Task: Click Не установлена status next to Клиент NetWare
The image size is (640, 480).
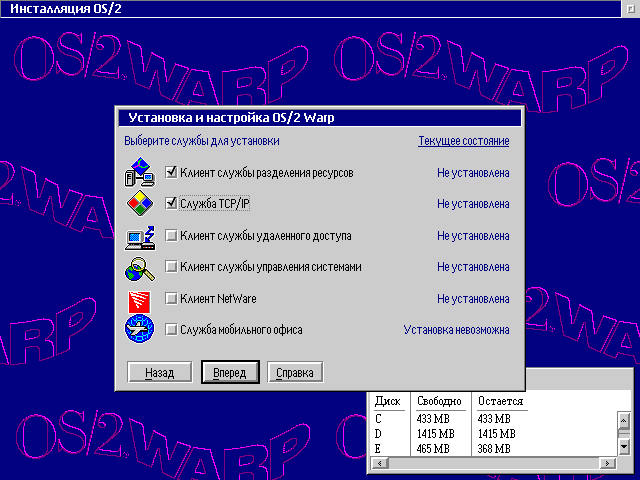Action: (473, 299)
